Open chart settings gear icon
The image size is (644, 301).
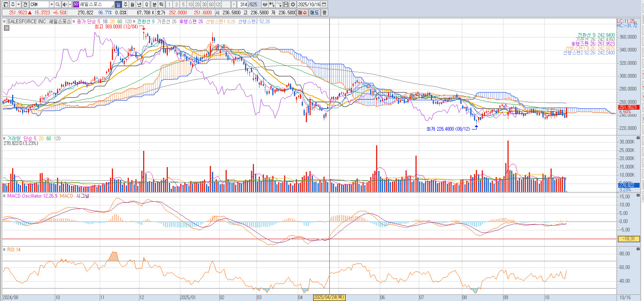(x=293, y=4)
